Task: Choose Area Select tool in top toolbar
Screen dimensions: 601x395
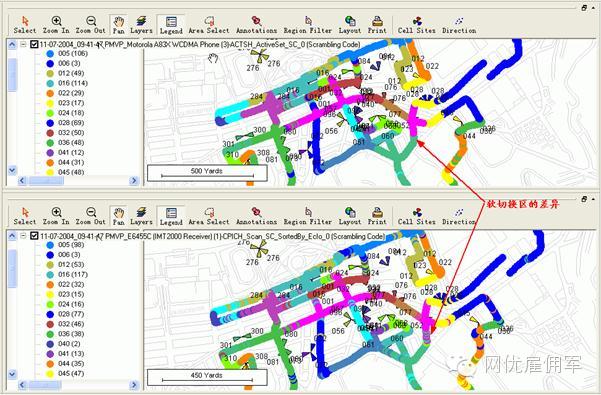Action: tap(209, 25)
